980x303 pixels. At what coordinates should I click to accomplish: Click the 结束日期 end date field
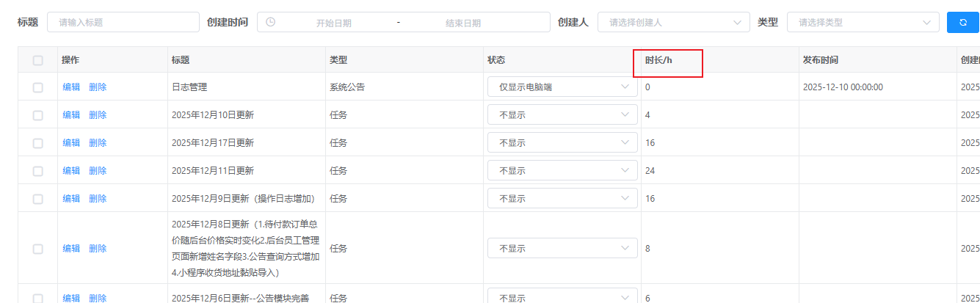click(x=462, y=23)
